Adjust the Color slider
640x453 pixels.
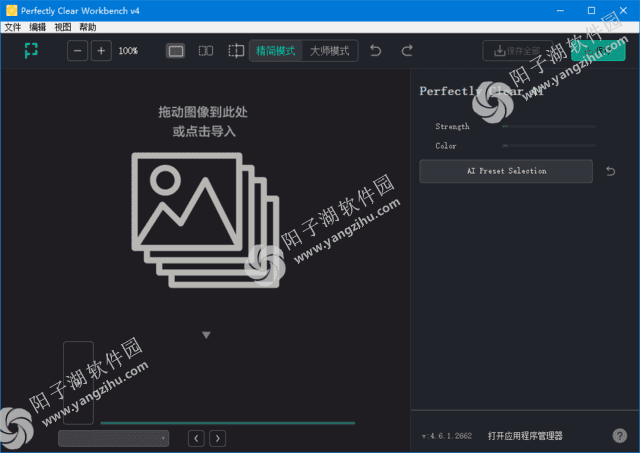(549, 146)
